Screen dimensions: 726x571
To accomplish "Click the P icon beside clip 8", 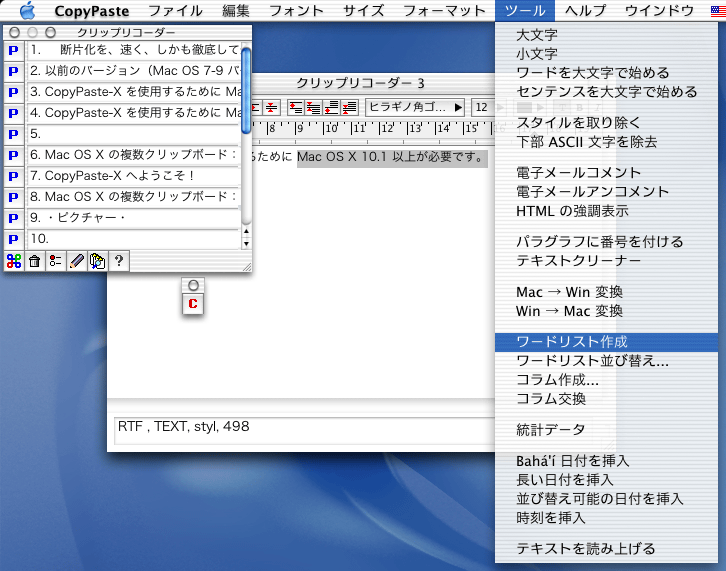I will 13,197.
